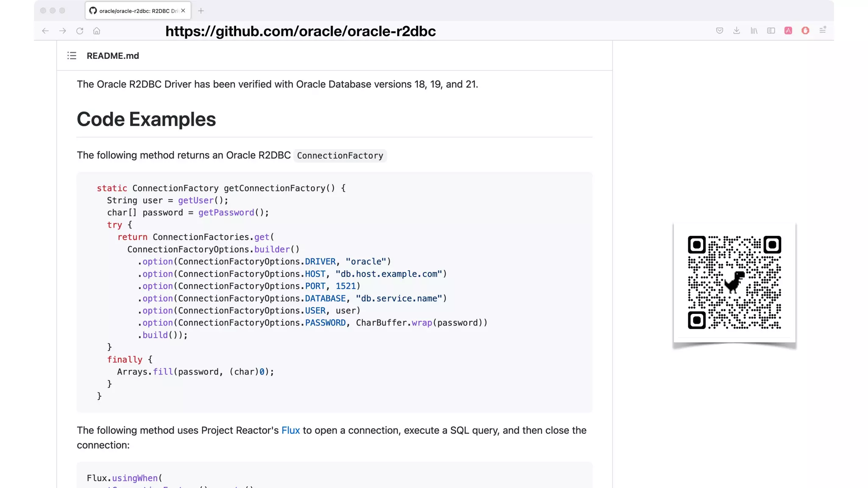Reload the current page
The width and height of the screenshot is (868, 488).
[x=80, y=31]
